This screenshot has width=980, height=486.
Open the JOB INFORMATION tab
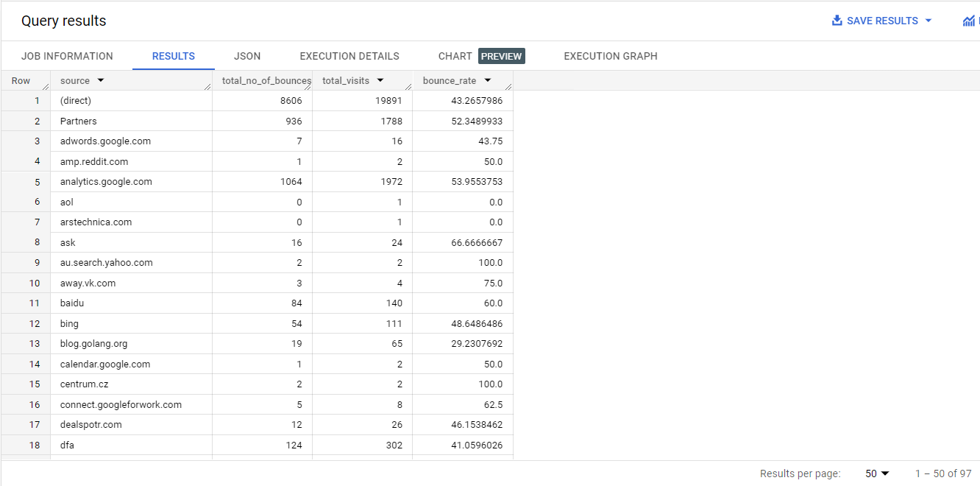click(67, 56)
